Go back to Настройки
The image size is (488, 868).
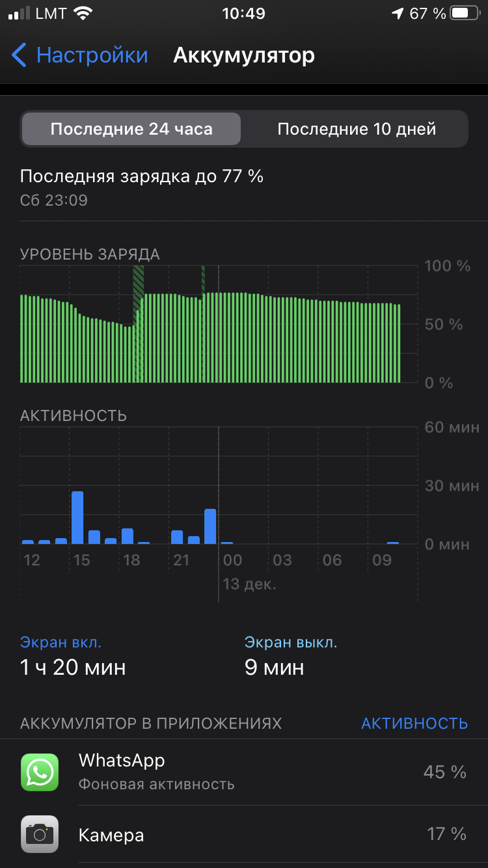(91, 55)
